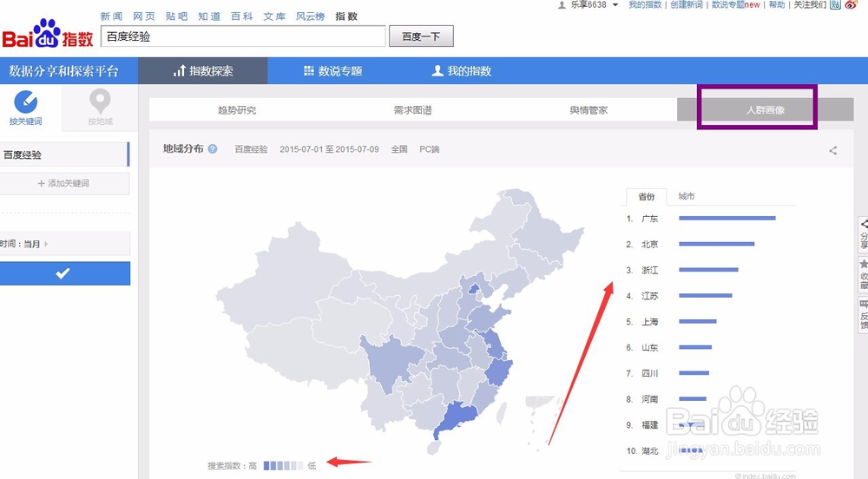Click 北京 in the province ranking

click(x=650, y=244)
